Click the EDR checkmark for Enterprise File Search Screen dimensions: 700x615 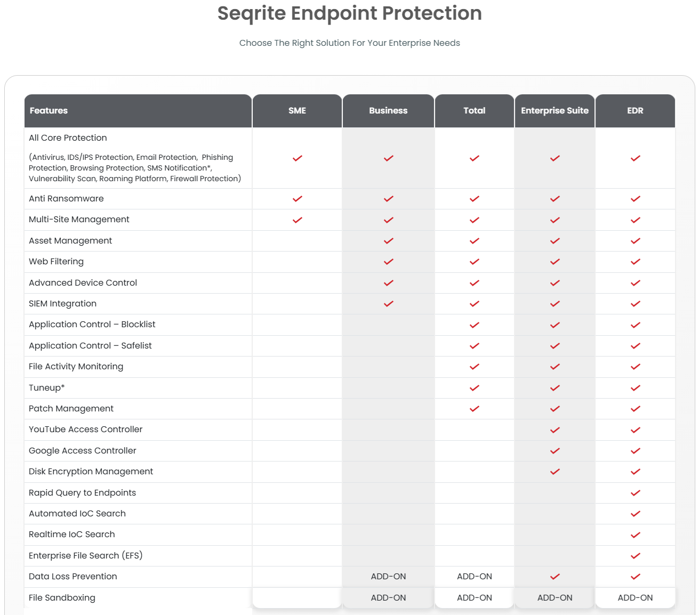(635, 556)
